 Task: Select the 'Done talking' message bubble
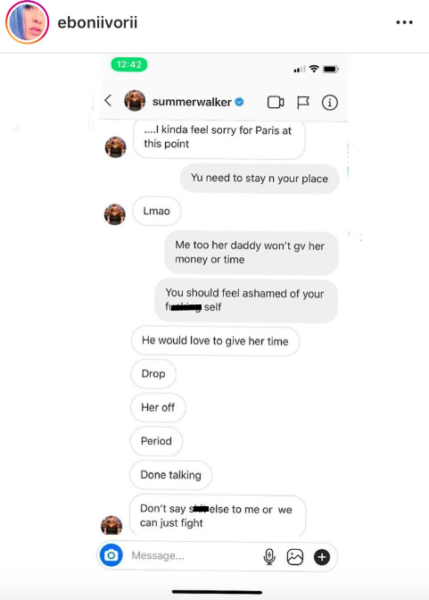click(x=171, y=475)
